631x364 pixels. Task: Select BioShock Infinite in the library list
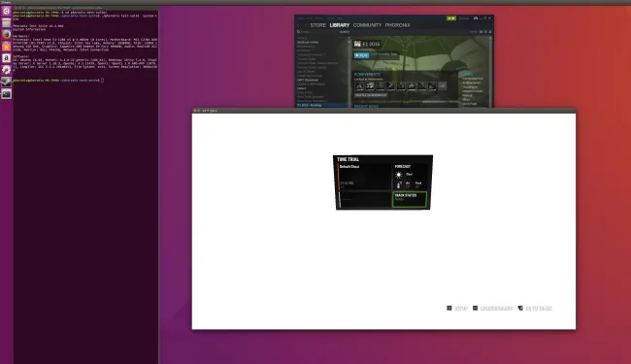tap(308, 43)
